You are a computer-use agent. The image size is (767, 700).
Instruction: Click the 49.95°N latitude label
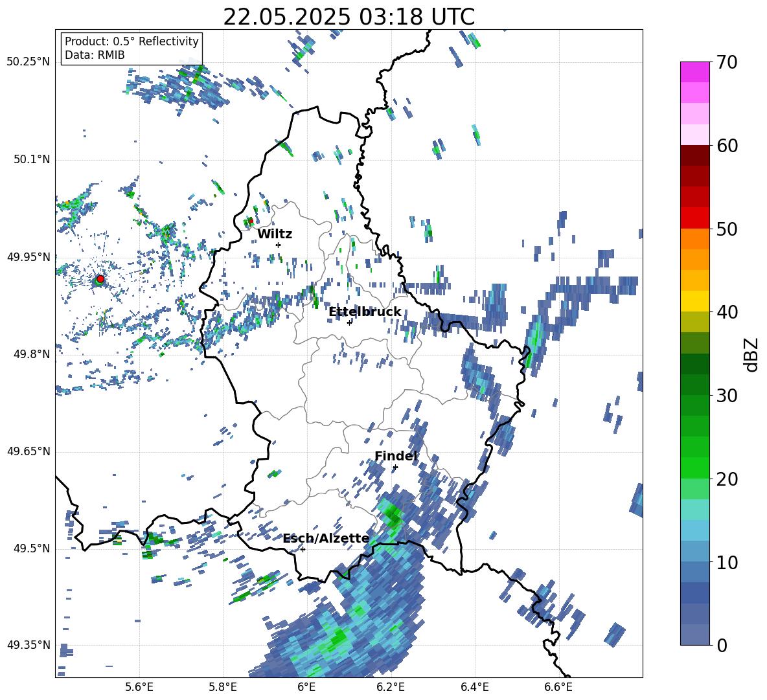(29, 257)
